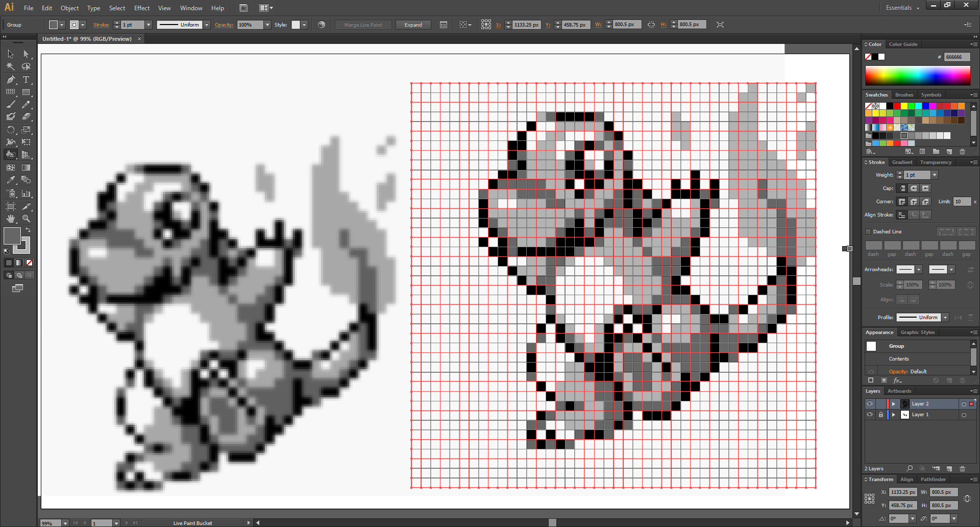Viewport: 980px width, 527px height.
Task: Choose Round Join corner option
Action: click(x=914, y=202)
